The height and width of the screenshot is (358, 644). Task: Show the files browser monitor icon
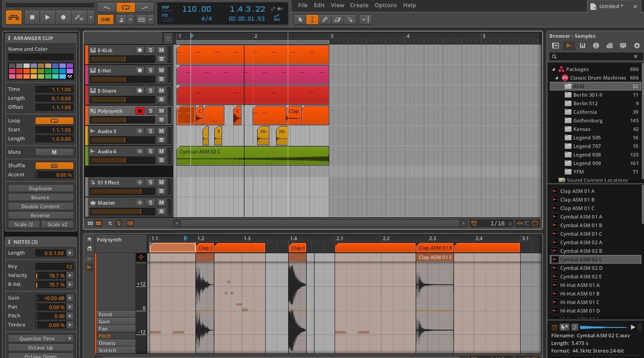click(x=623, y=45)
